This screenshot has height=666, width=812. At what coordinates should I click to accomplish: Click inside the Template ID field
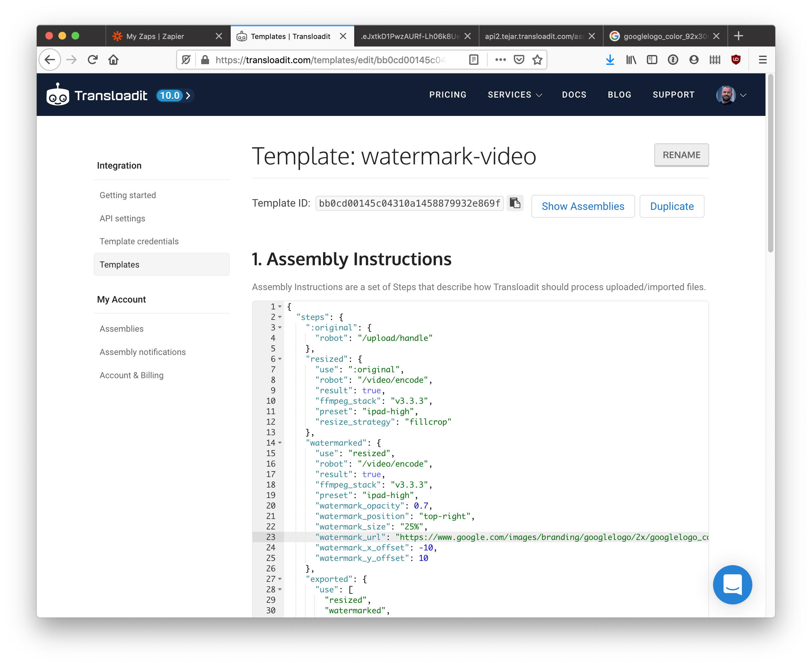point(409,203)
